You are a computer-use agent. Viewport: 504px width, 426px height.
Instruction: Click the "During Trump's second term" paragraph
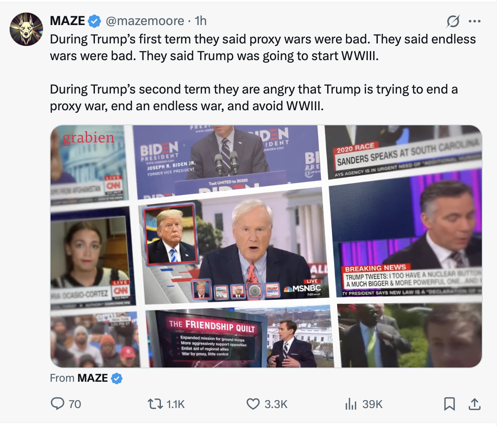click(x=254, y=97)
